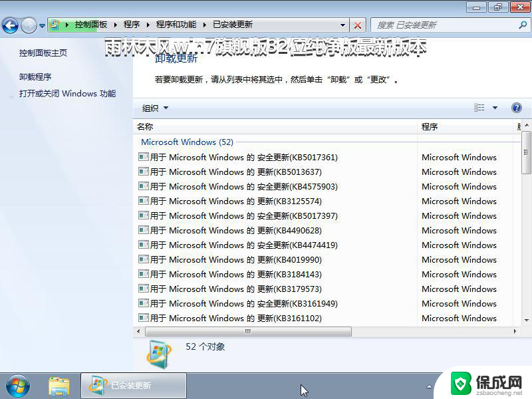The image size is (532, 399).
Task: Select security update KB4575903 row
Action: pyautogui.click(x=327, y=187)
